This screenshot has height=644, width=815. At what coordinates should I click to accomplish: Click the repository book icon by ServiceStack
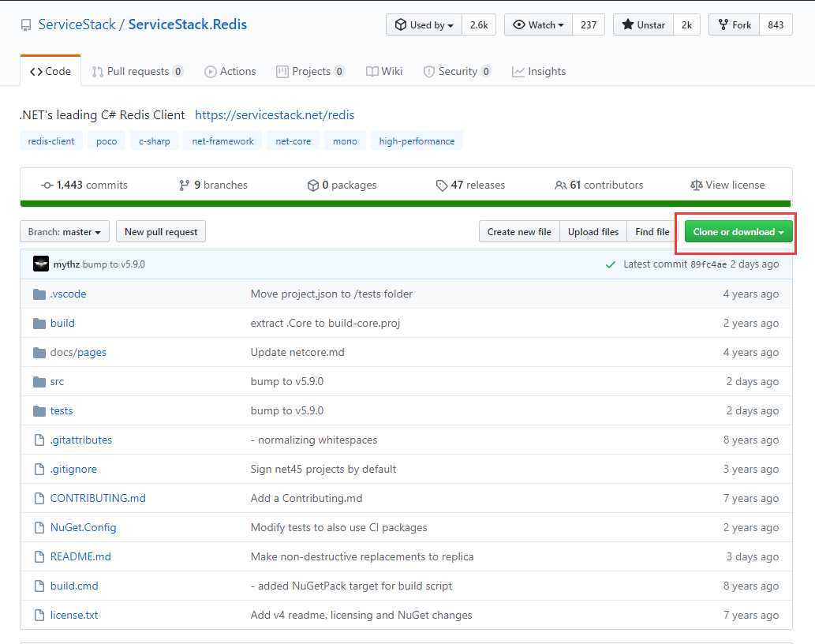point(26,25)
